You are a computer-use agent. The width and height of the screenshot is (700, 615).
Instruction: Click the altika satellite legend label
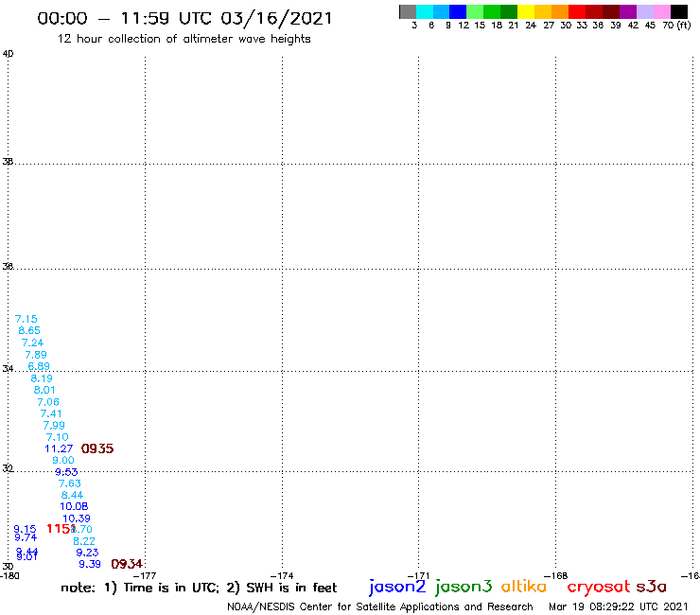[x=524, y=587]
